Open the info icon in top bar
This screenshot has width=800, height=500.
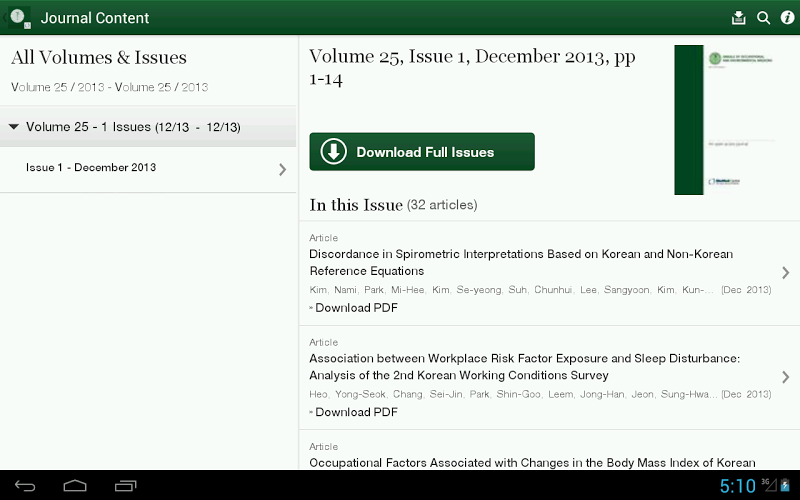click(x=787, y=18)
